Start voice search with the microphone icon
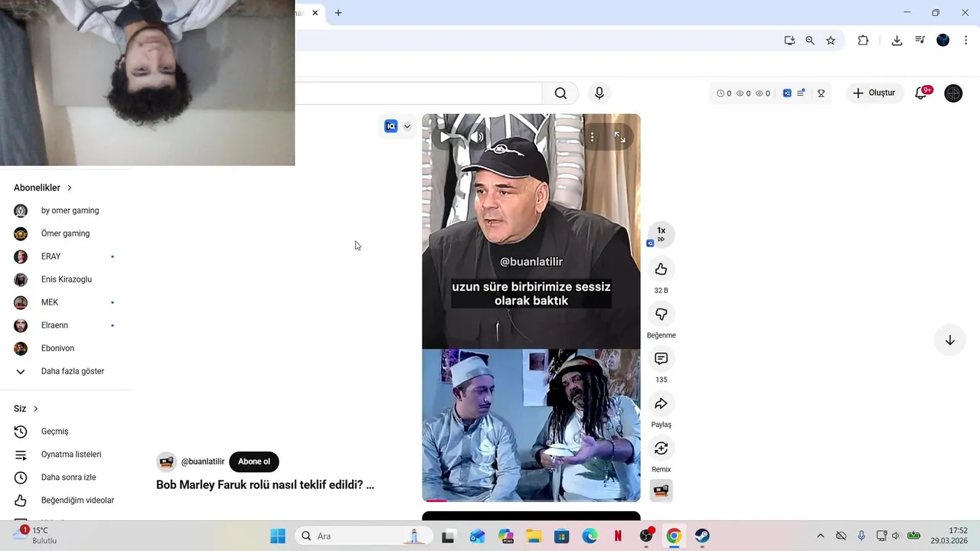 pos(599,93)
